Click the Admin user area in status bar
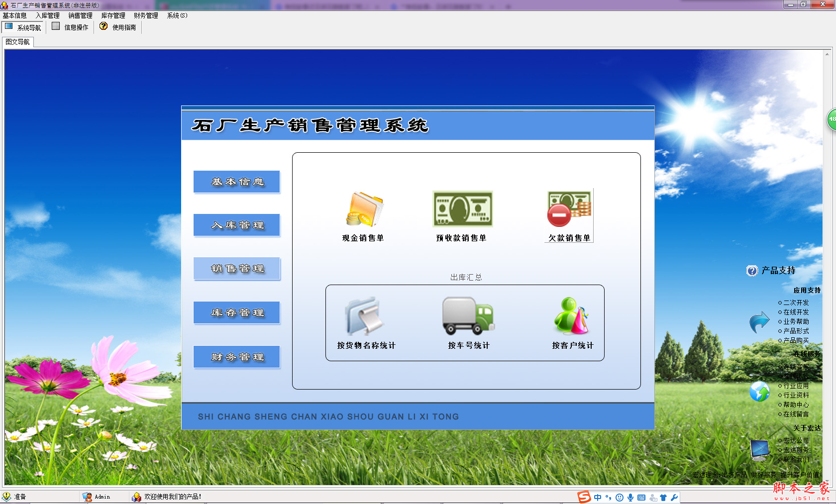The image size is (836, 504). (101, 497)
